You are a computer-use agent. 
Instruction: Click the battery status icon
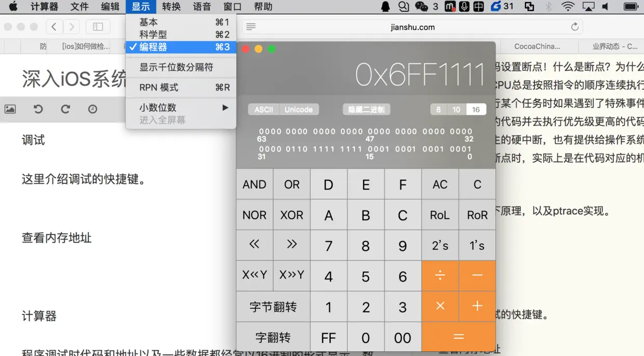(630, 7)
